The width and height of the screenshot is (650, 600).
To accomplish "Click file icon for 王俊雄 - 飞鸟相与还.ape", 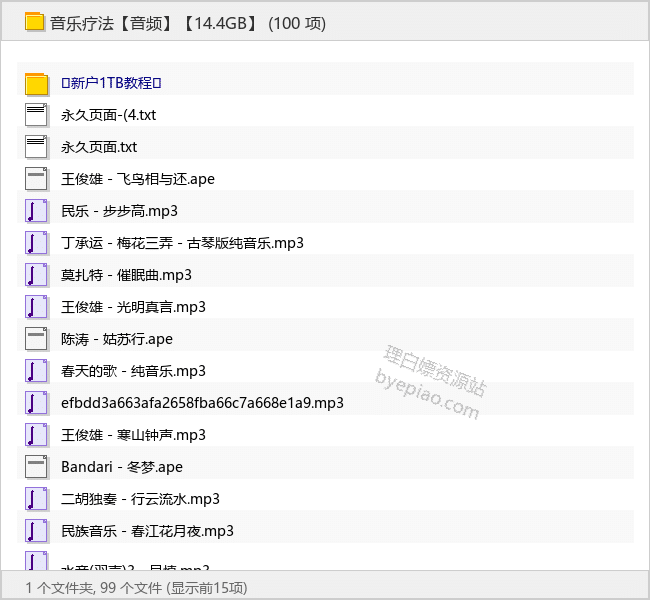I will click(x=36, y=179).
